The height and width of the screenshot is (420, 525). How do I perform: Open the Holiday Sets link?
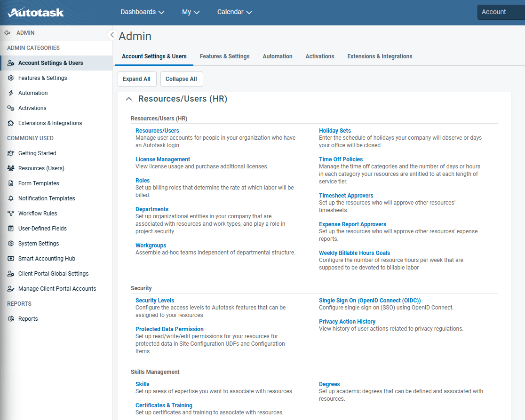pos(335,131)
